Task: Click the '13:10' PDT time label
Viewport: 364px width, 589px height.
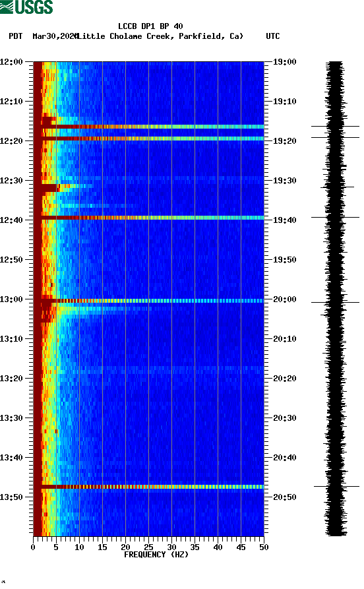Action: point(11,339)
